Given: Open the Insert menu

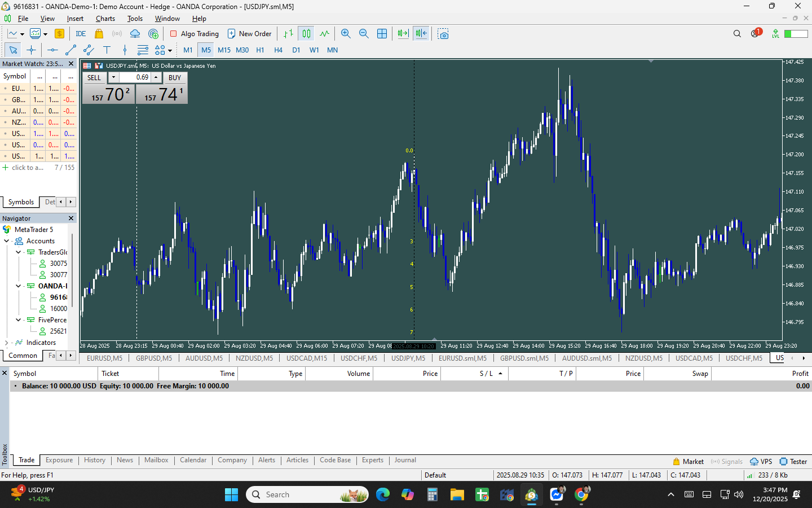Looking at the screenshot, I should pos(75,19).
